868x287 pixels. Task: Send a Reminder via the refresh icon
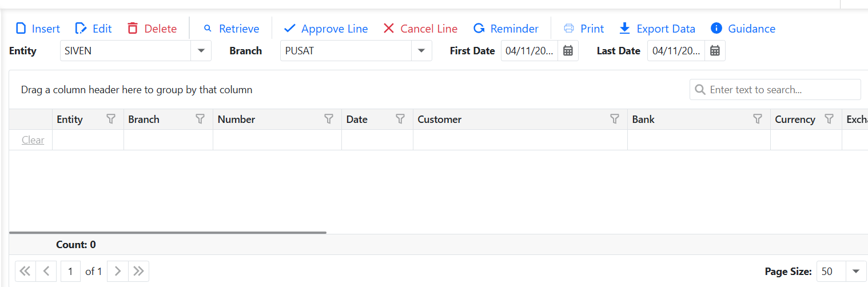pyautogui.click(x=506, y=29)
